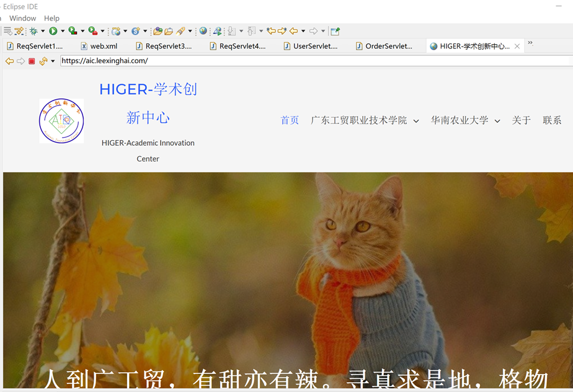
Task: Click the Previous Annotation icon
Action: (x=251, y=31)
